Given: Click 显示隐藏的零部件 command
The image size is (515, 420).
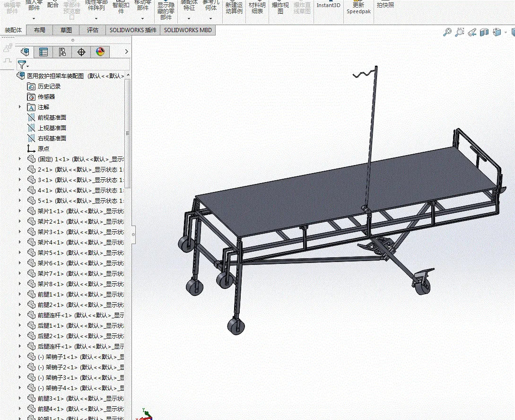Looking at the screenshot, I should tap(166, 10).
